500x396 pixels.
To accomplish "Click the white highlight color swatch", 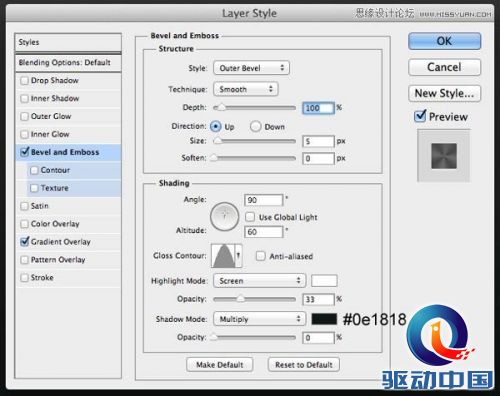I will (324, 281).
